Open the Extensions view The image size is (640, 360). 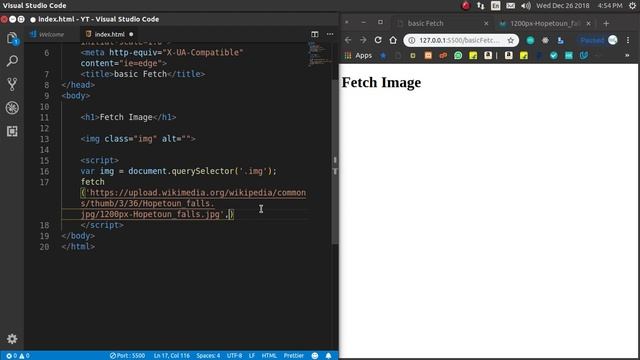12,131
